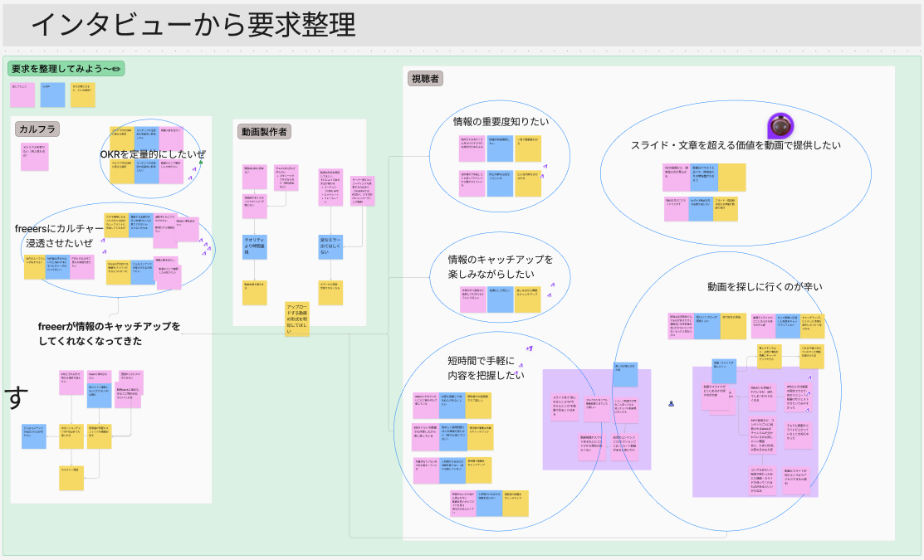
Task: Click the pencil emoji in the green header label
Action: coord(116,70)
